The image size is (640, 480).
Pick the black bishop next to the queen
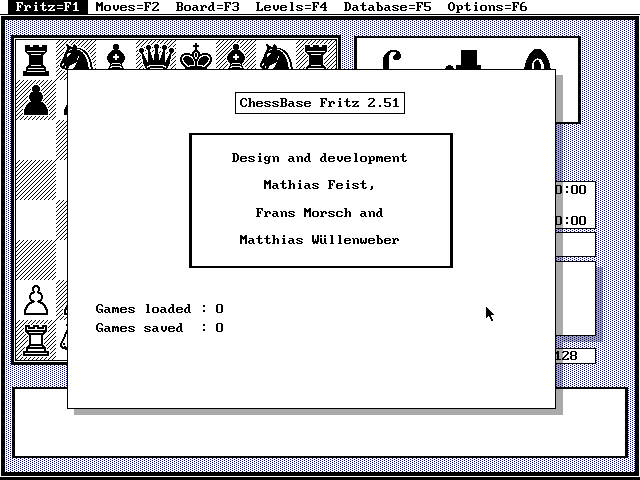coord(116,58)
